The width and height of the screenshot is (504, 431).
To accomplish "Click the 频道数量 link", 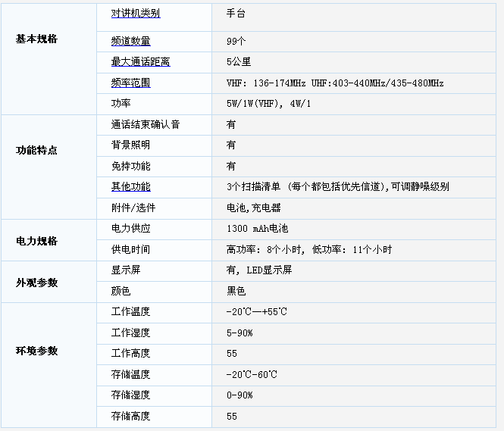I will click(x=130, y=41).
